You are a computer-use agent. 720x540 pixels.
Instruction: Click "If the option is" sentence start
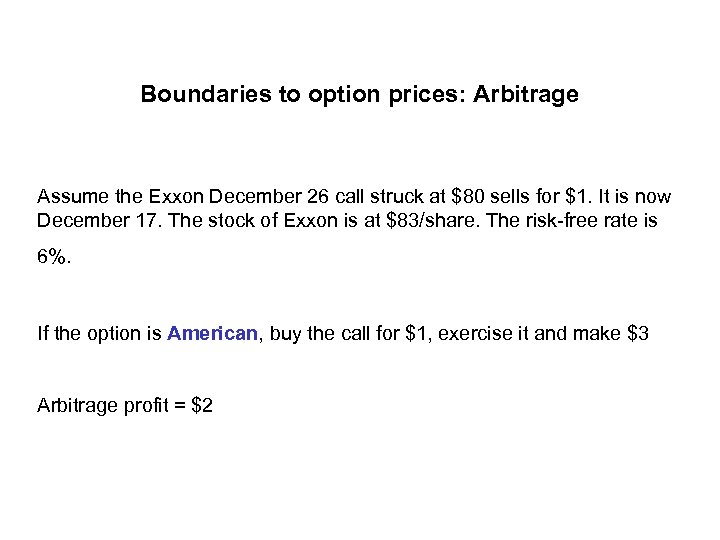coord(99,333)
